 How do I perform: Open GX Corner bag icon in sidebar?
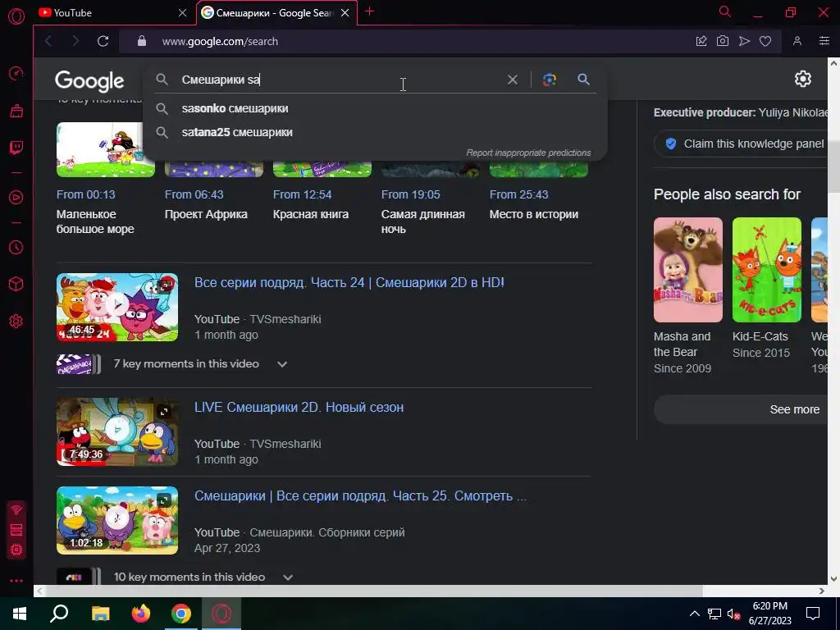point(16,111)
